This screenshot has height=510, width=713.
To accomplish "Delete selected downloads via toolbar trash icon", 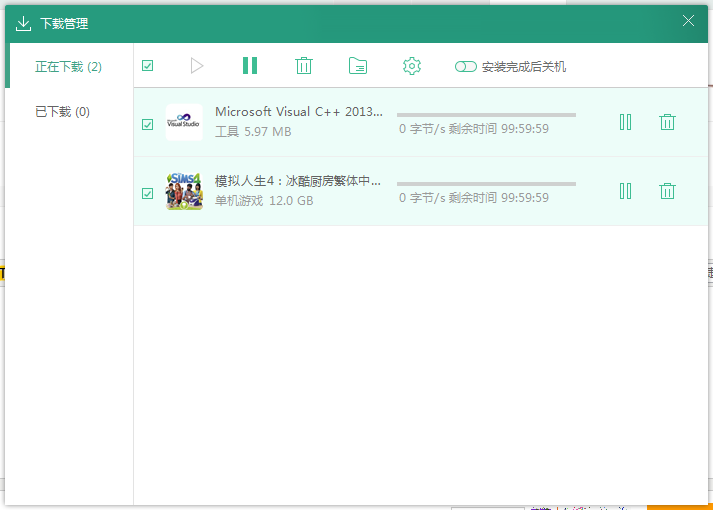I will [304, 66].
